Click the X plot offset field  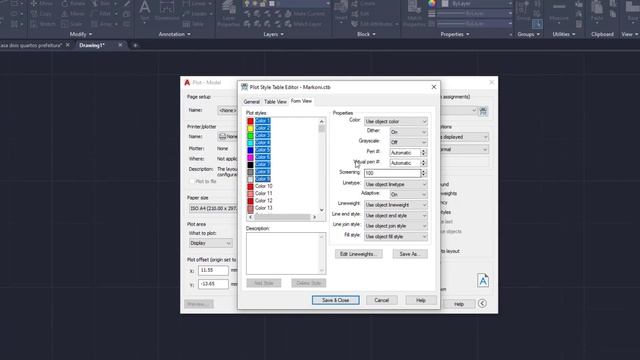(x=213, y=270)
